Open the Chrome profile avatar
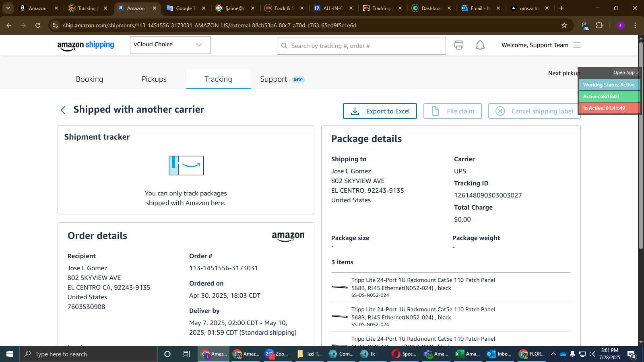The width and height of the screenshot is (644, 362). click(x=620, y=25)
